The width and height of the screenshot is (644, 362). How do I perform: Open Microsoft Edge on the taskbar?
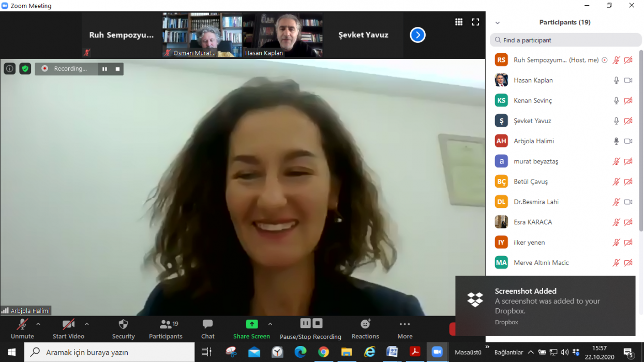click(x=301, y=352)
